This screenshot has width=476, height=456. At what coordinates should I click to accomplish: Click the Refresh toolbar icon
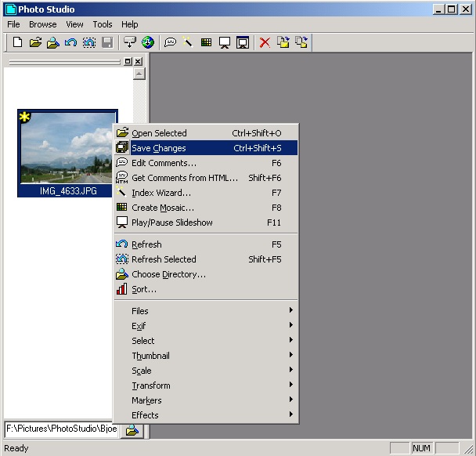(70, 42)
